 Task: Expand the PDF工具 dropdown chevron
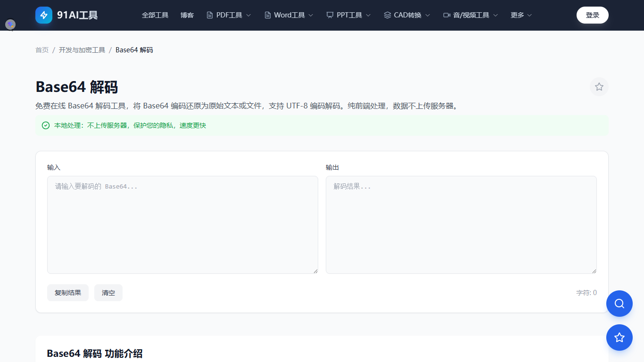click(248, 15)
